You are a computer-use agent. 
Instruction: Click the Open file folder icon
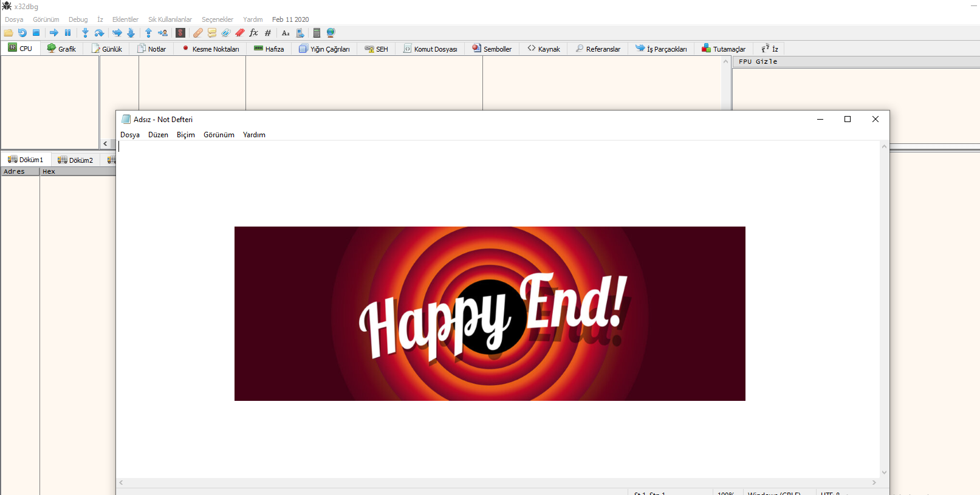pyautogui.click(x=9, y=33)
